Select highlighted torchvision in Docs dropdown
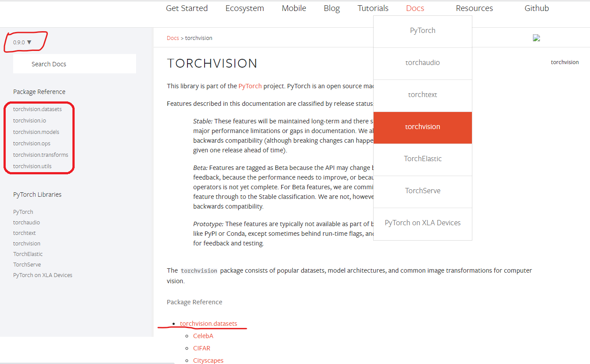The image size is (590, 364). point(423,127)
